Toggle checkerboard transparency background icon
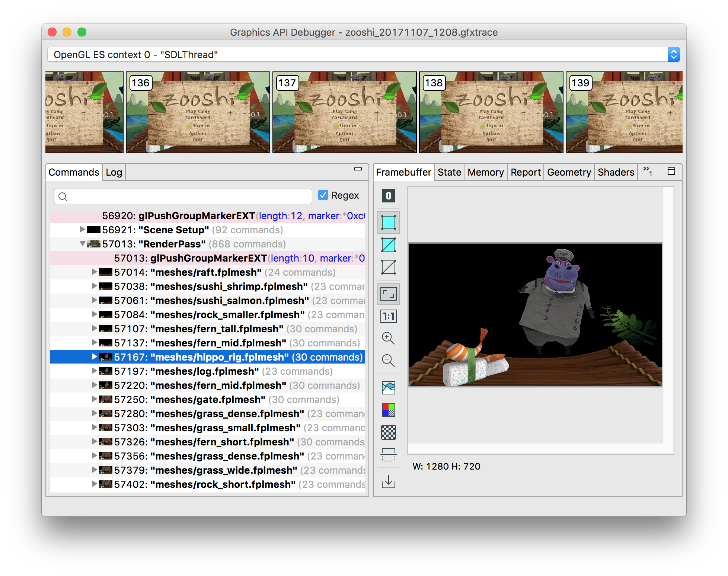728x576 pixels. pos(388,432)
